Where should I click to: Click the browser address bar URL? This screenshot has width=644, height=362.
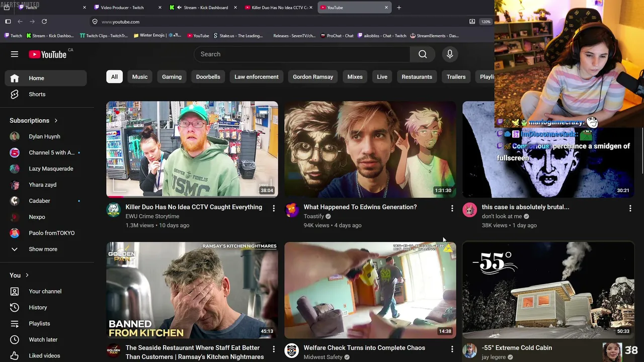pyautogui.click(x=120, y=22)
